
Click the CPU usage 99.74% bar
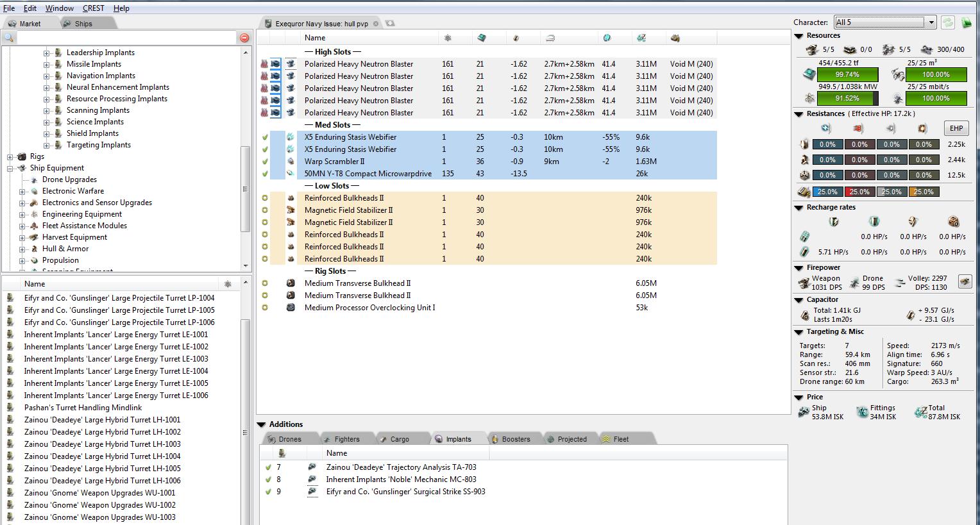[x=847, y=75]
